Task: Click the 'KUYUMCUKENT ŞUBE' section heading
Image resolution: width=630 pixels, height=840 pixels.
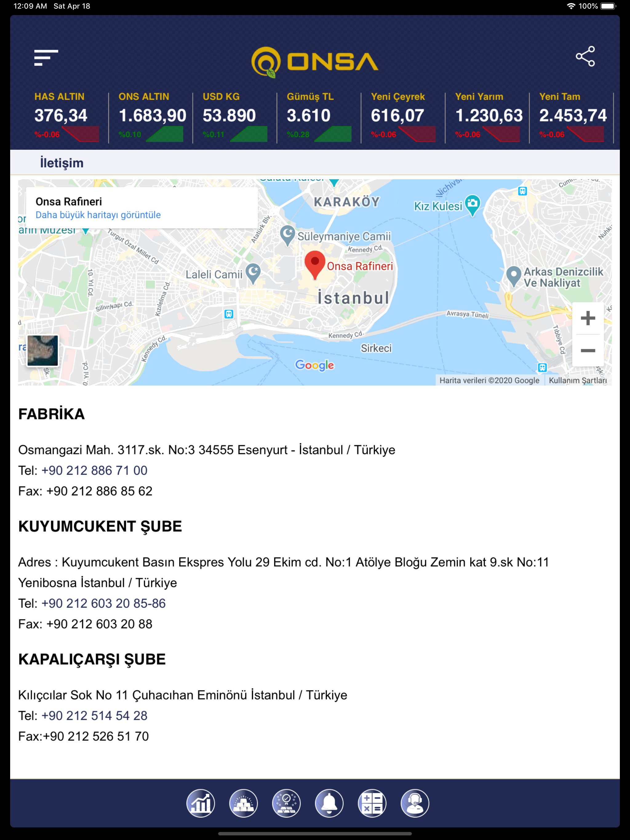Action: pyautogui.click(x=100, y=526)
